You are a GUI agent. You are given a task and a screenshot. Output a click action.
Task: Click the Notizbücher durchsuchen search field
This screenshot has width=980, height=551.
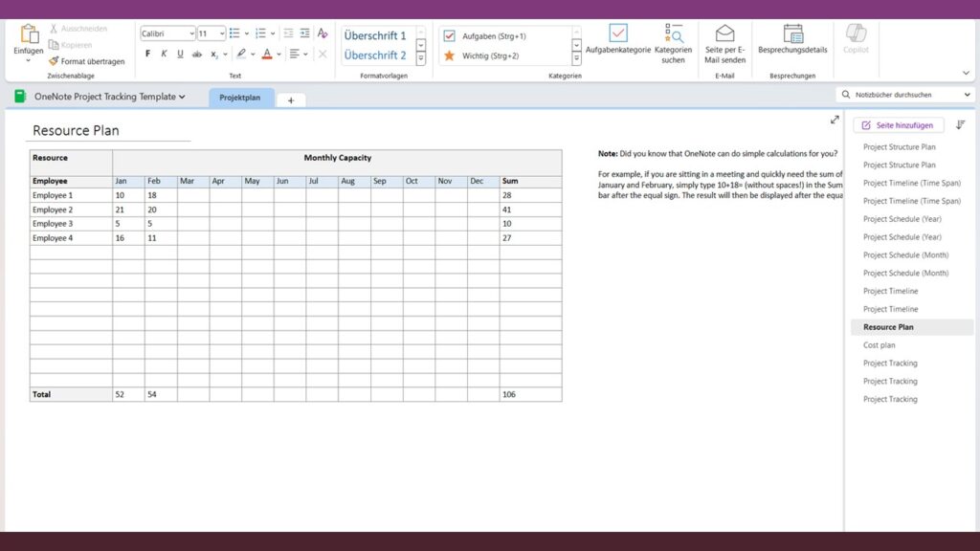click(x=905, y=95)
